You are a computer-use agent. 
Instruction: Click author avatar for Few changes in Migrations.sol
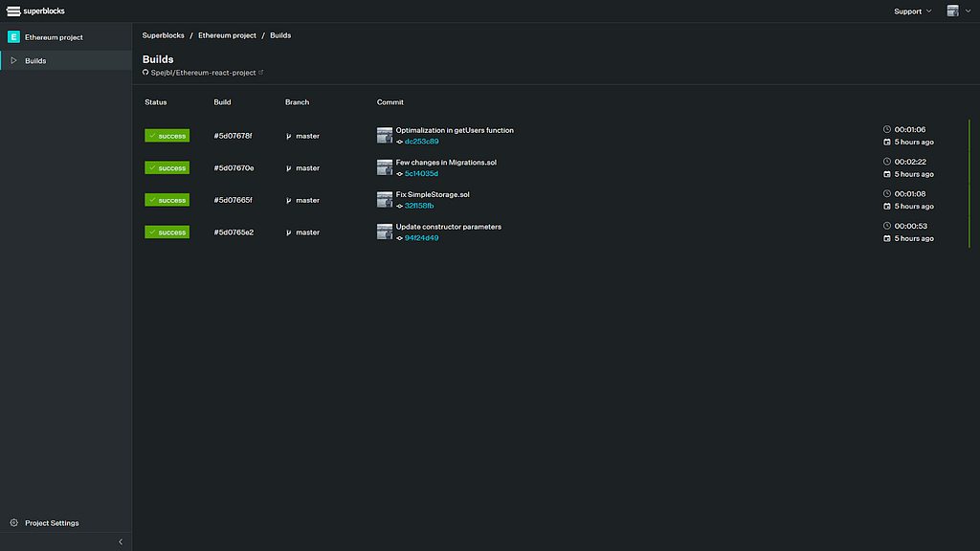pos(385,167)
